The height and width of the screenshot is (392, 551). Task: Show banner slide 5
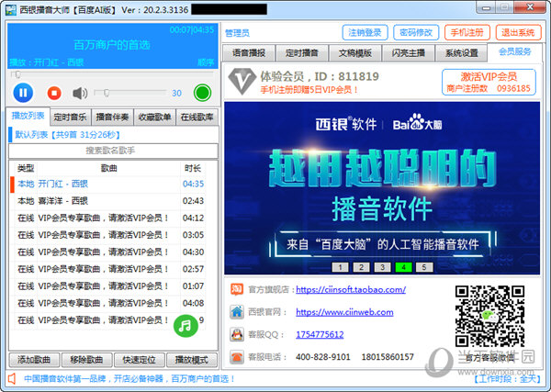pyautogui.click(x=424, y=267)
